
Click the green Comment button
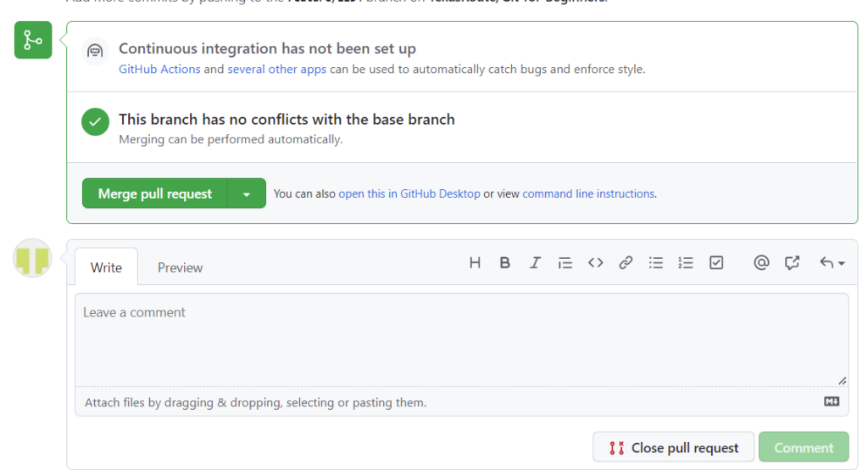(804, 447)
